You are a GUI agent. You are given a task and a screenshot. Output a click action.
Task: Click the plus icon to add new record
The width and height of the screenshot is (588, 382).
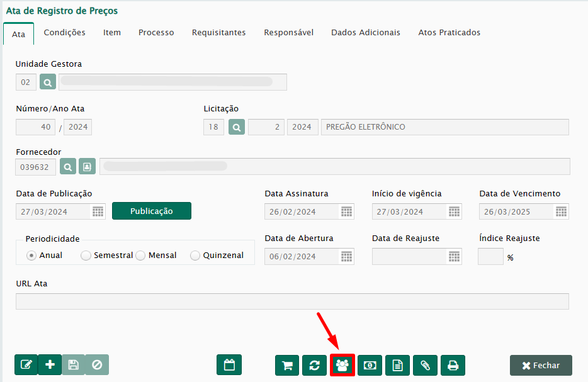pyautogui.click(x=50, y=365)
